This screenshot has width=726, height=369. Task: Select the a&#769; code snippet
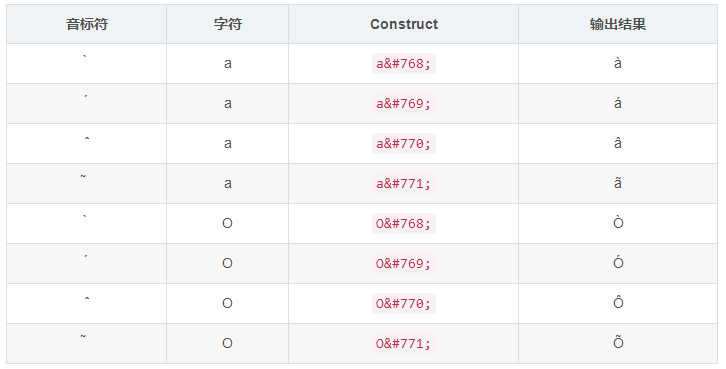(403, 104)
